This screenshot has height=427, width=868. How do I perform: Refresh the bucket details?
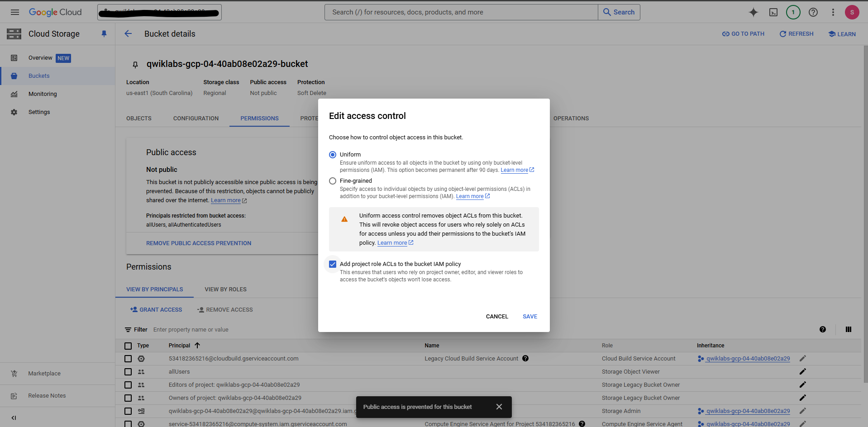[x=796, y=34]
